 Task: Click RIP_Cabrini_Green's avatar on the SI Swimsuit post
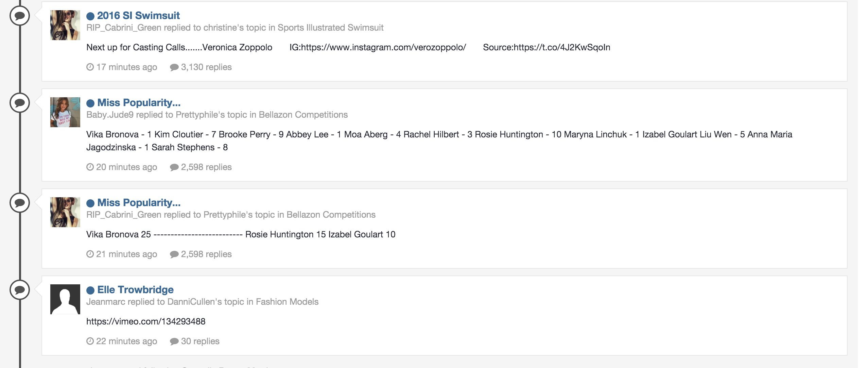pos(65,25)
